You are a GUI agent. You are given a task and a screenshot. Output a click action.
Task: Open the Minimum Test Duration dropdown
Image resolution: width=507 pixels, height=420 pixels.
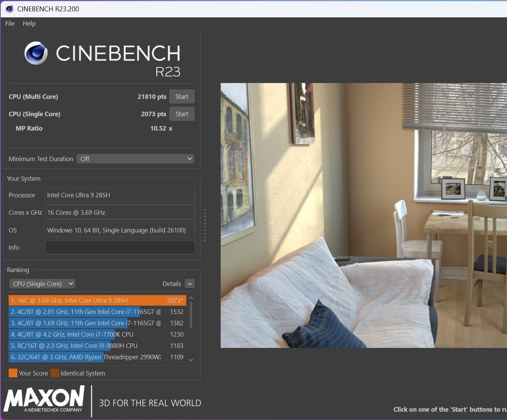pos(135,159)
